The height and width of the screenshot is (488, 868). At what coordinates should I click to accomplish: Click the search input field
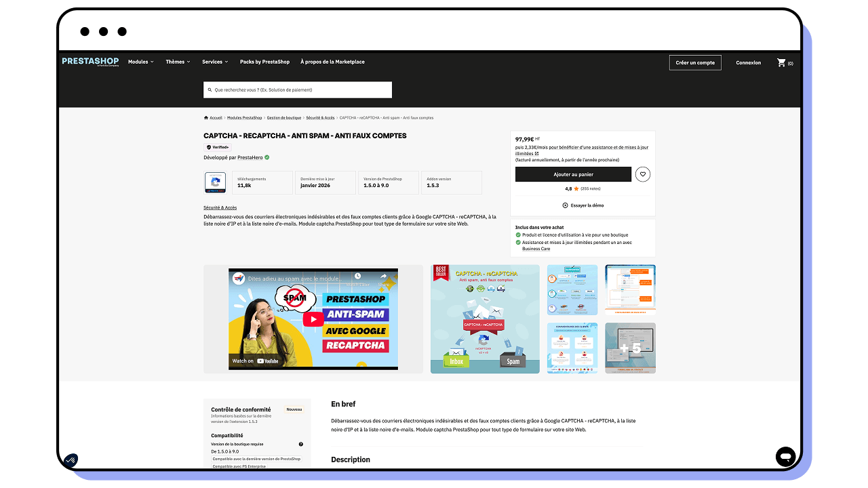pos(298,89)
